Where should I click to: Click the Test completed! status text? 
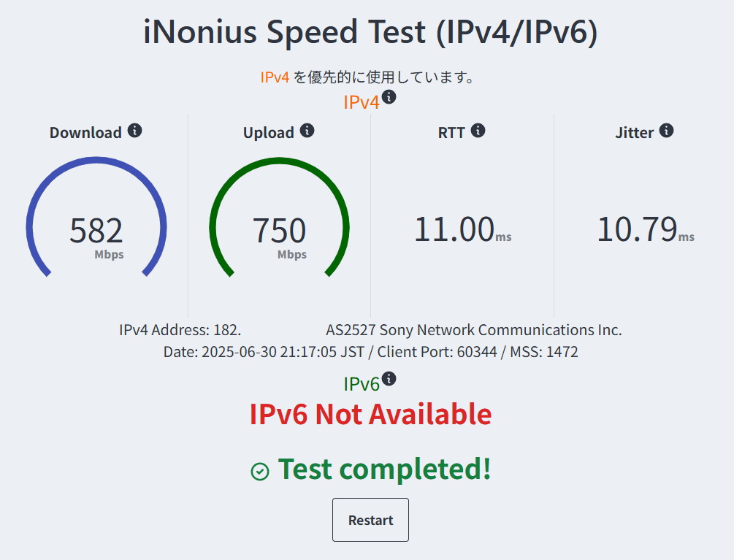(x=384, y=469)
